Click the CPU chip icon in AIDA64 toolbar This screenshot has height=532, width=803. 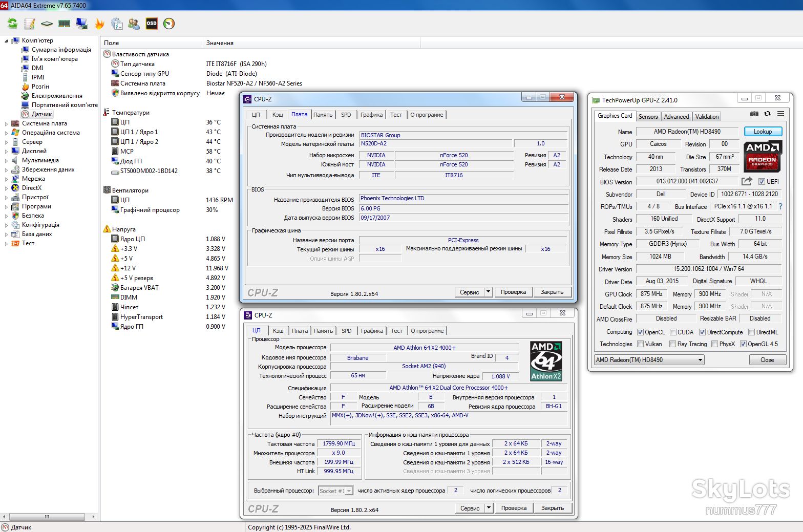(x=47, y=24)
